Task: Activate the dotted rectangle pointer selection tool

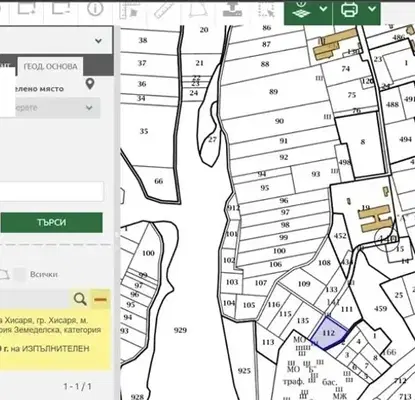Action: pyautogui.click(x=266, y=9)
